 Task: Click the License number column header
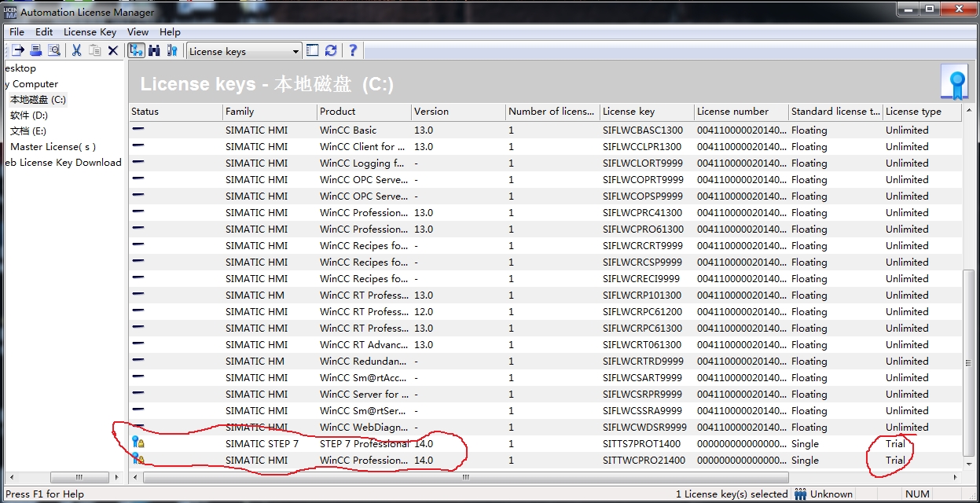[x=742, y=112]
